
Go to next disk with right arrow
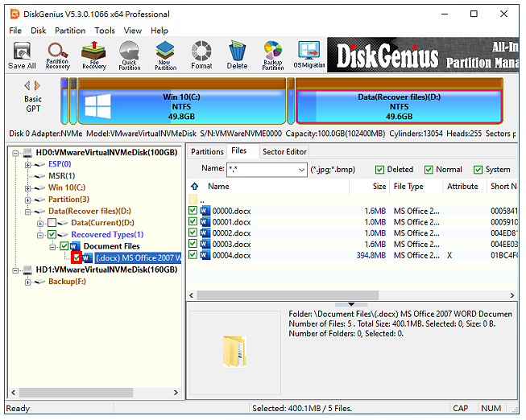pos(37,86)
